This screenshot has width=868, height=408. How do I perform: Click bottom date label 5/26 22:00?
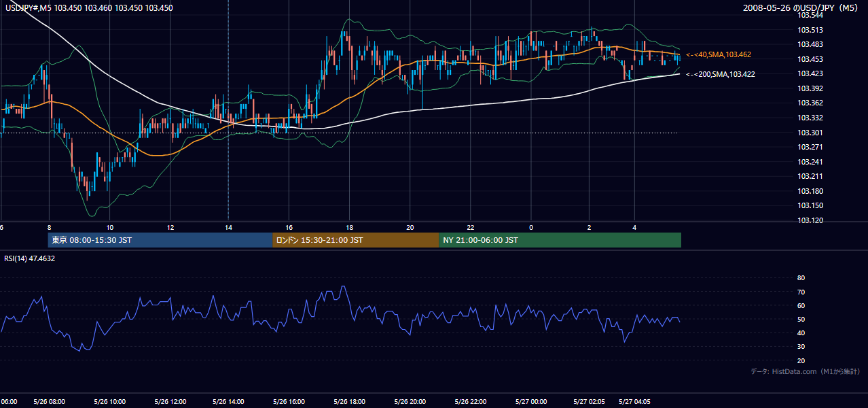[x=470, y=401]
